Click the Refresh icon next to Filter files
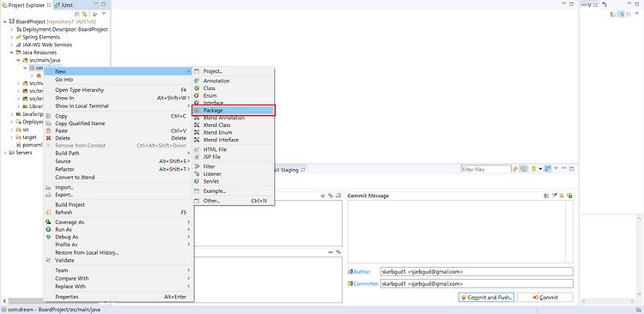 click(515, 169)
